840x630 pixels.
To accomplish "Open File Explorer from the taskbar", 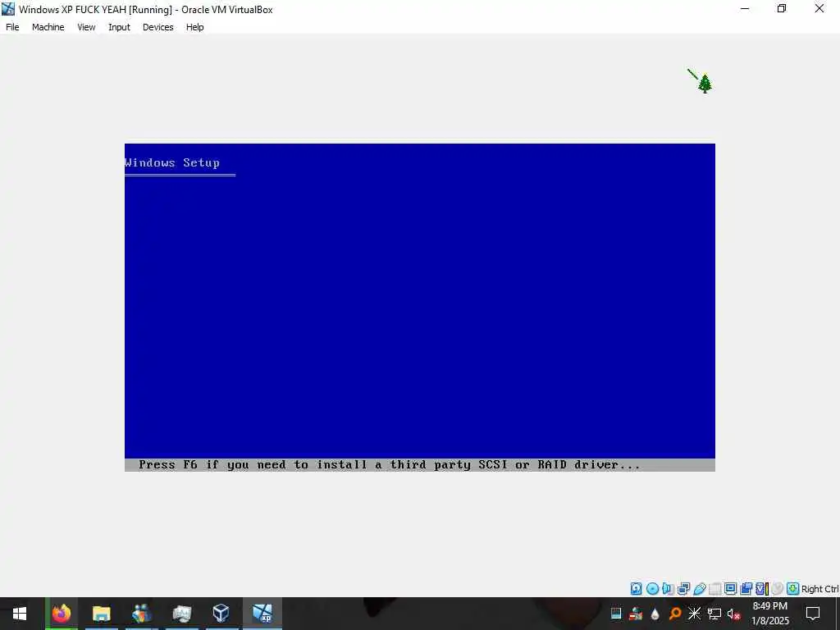I will pos(101,614).
